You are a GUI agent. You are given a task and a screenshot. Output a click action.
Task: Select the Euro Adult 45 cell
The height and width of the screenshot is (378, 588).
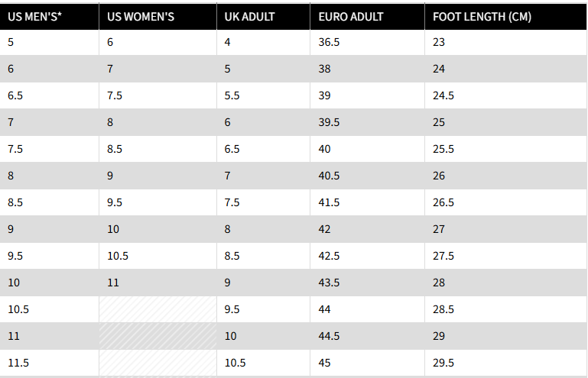click(x=326, y=363)
